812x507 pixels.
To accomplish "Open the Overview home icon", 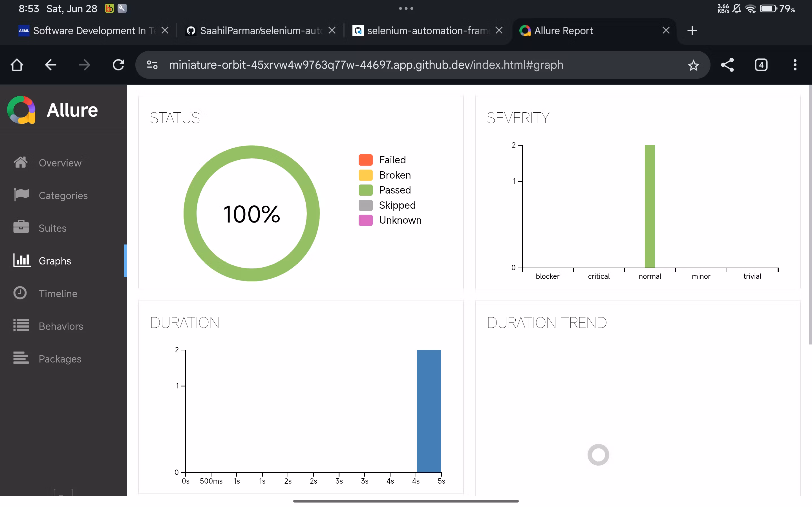I will pyautogui.click(x=21, y=162).
